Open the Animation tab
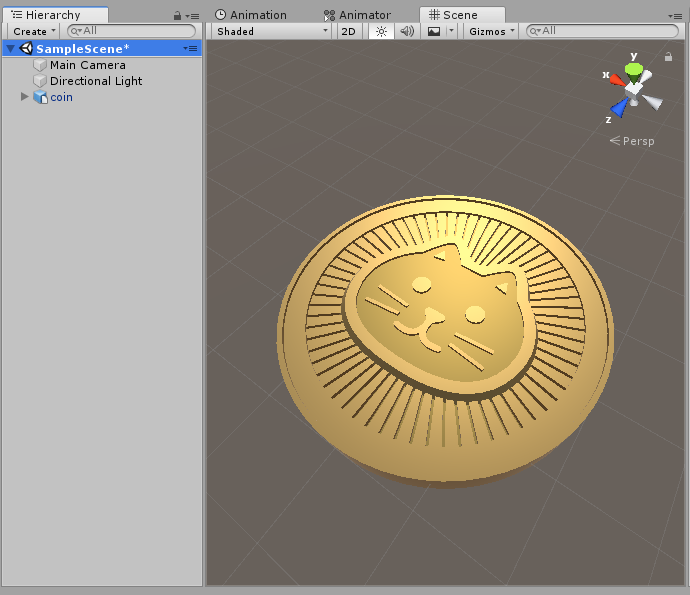 click(x=251, y=15)
